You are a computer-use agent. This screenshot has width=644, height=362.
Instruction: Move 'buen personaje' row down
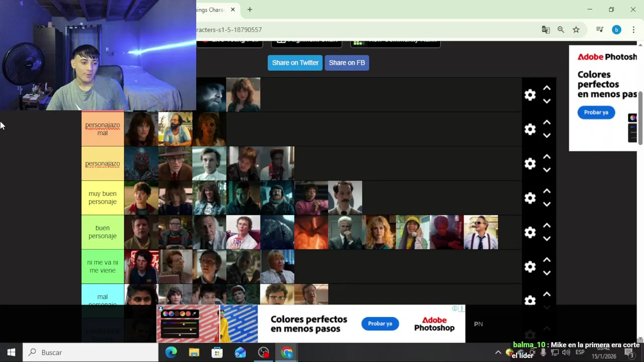point(547,238)
